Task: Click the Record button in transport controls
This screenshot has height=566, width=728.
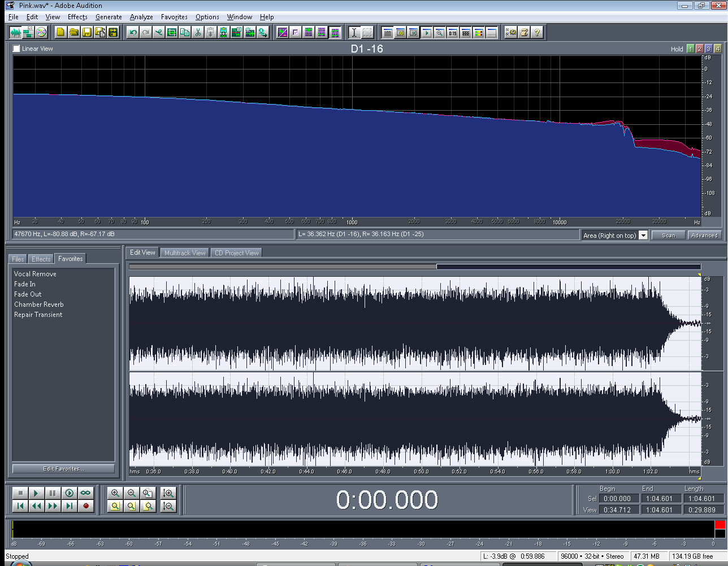Action: (x=85, y=506)
